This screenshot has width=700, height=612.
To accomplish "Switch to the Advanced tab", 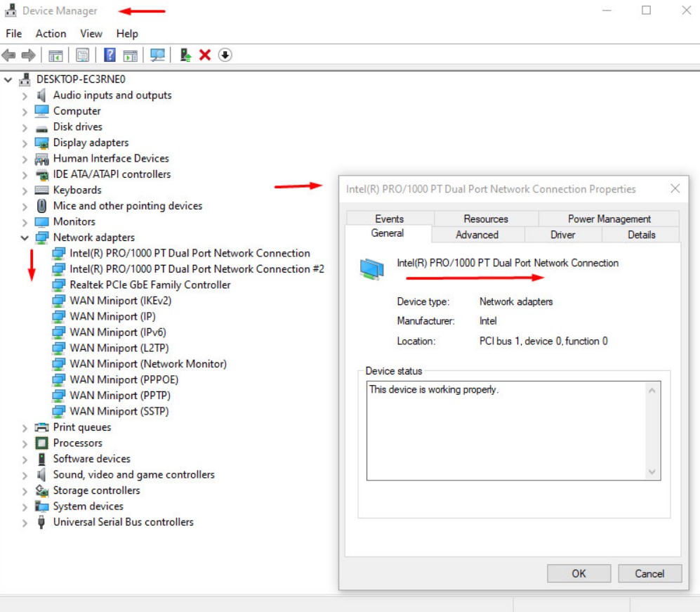I will click(477, 235).
